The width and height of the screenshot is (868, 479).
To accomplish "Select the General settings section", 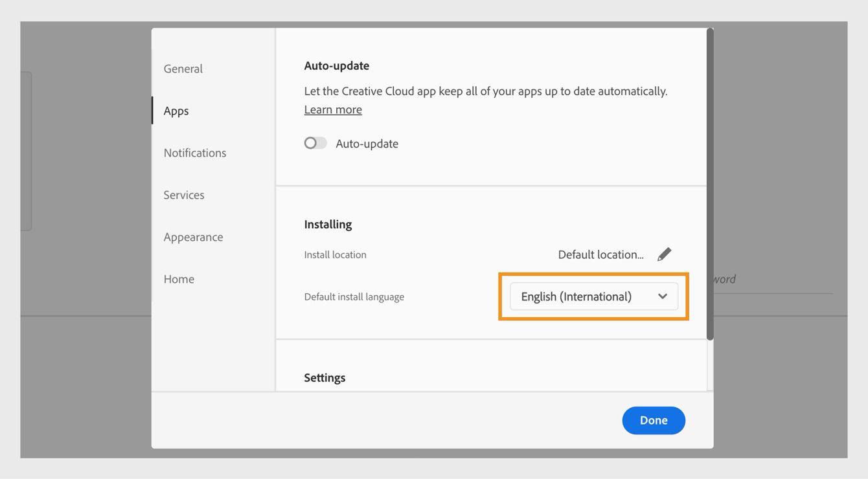I will (x=183, y=69).
